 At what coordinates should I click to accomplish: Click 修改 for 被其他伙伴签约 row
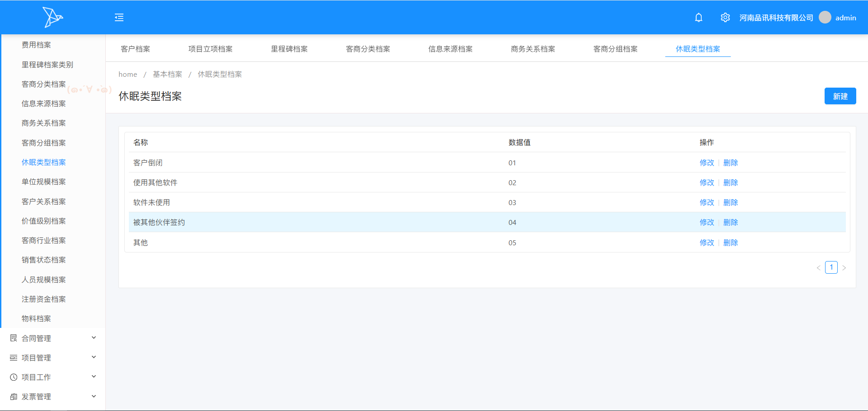tap(707, 222)
